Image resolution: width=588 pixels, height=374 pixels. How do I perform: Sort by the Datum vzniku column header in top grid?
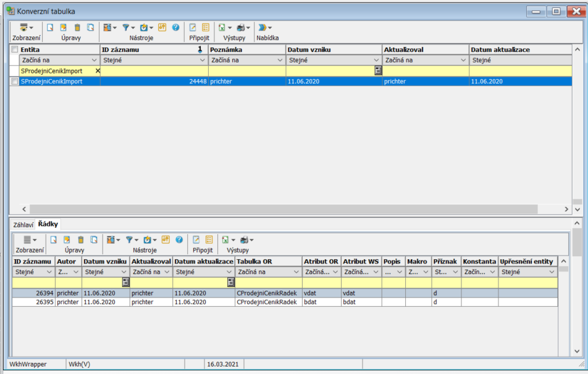click(x=334, y=49)
